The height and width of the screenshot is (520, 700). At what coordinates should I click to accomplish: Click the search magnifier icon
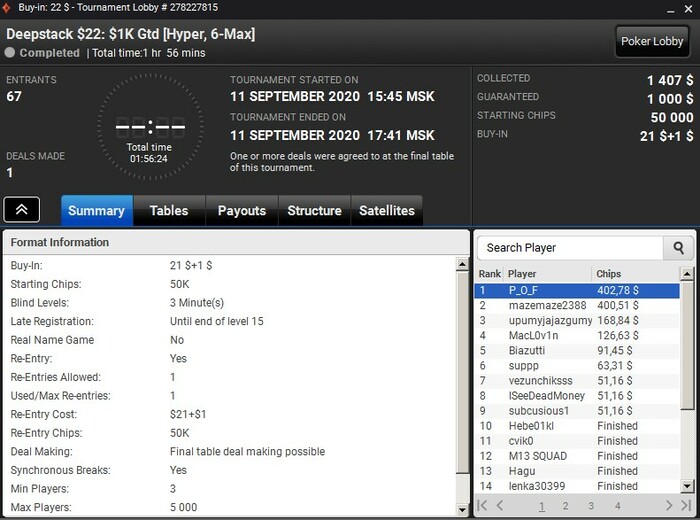[678, 248]
